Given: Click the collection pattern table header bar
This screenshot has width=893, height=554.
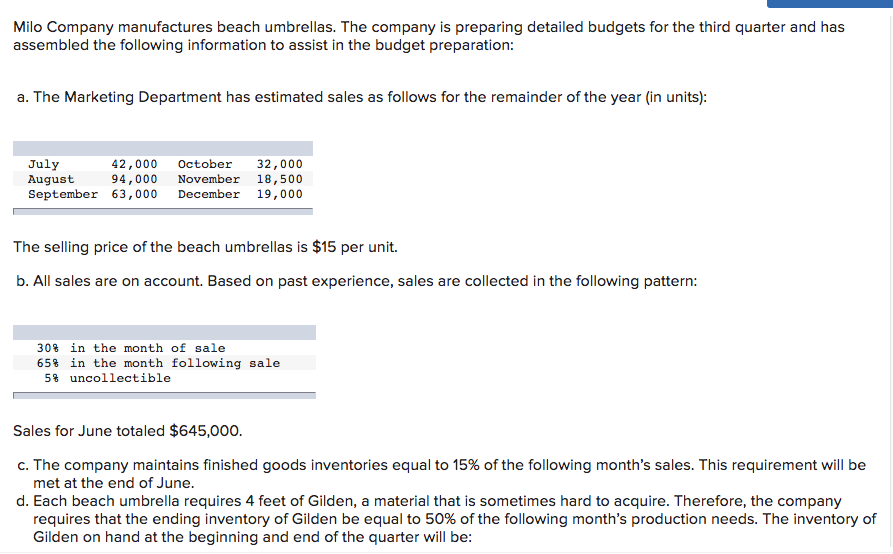Looking at the screenshot, I should click(164, 333).
